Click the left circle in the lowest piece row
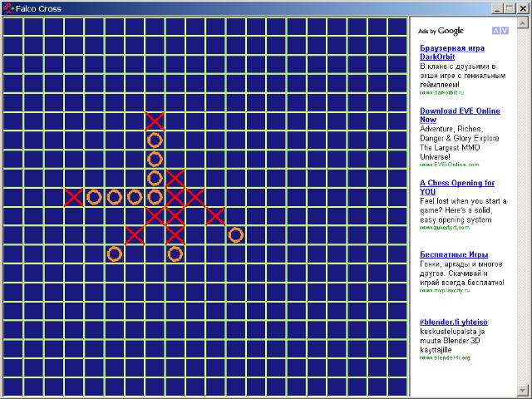The height and width of the screenshot is (399, 532). [115, 254]
